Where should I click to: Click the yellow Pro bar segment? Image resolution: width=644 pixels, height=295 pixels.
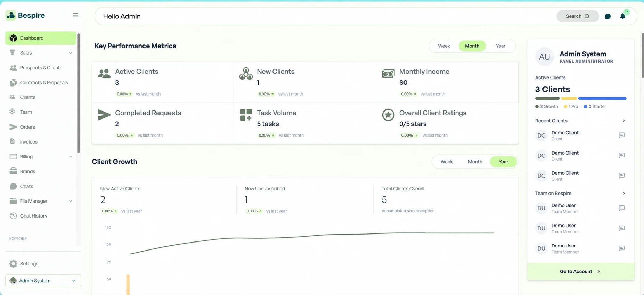[569, 98]
